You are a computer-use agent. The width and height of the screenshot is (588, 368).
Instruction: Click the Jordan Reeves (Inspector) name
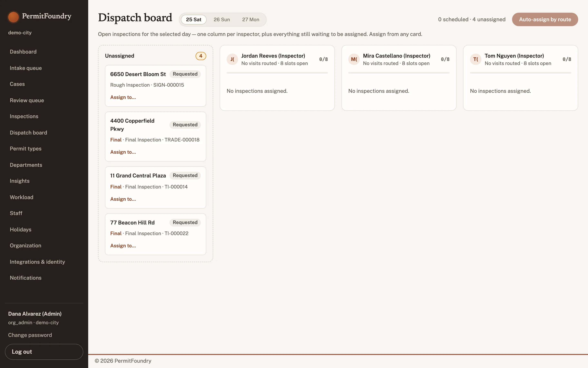pos(273,56)
